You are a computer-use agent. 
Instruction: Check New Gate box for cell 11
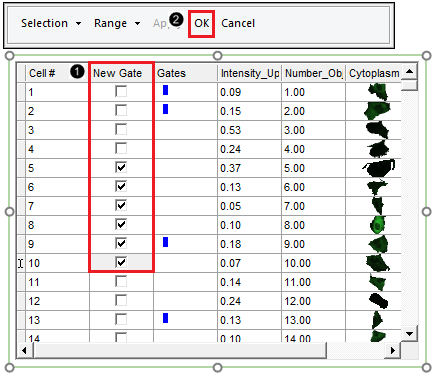[121, 281]
